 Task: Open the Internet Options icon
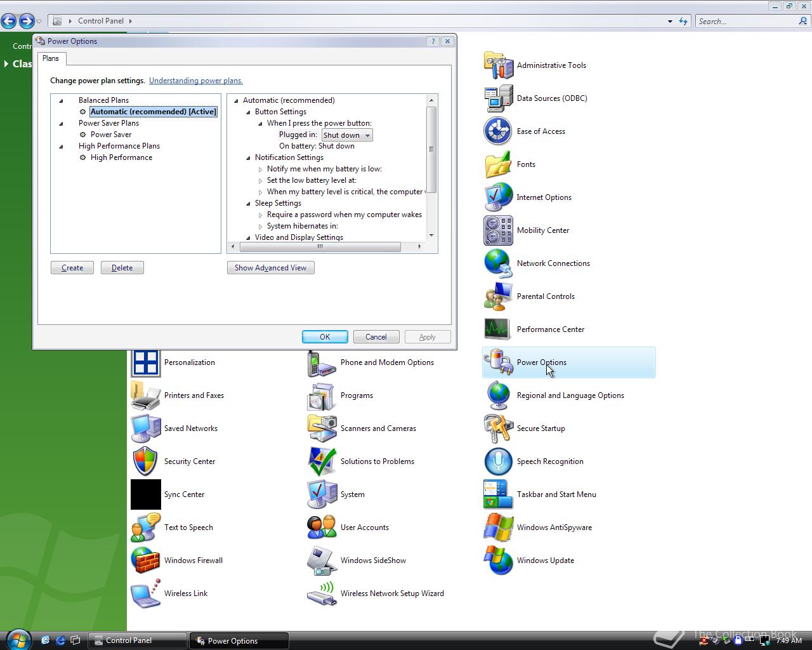pos(498,197)
